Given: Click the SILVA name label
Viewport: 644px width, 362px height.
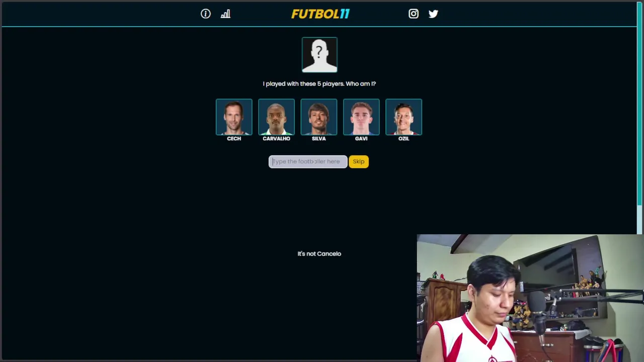Looking at the screenshot, I should [318, 139].
